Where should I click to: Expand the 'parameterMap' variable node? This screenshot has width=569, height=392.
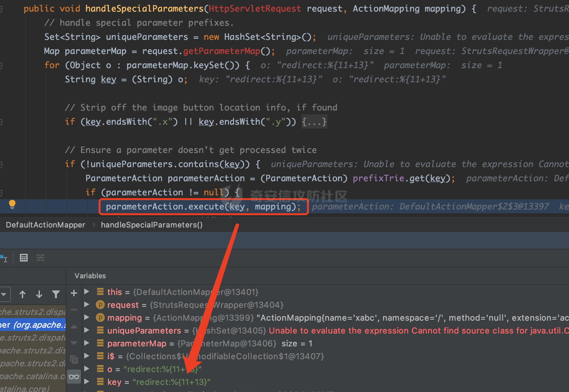coord(86,343)
